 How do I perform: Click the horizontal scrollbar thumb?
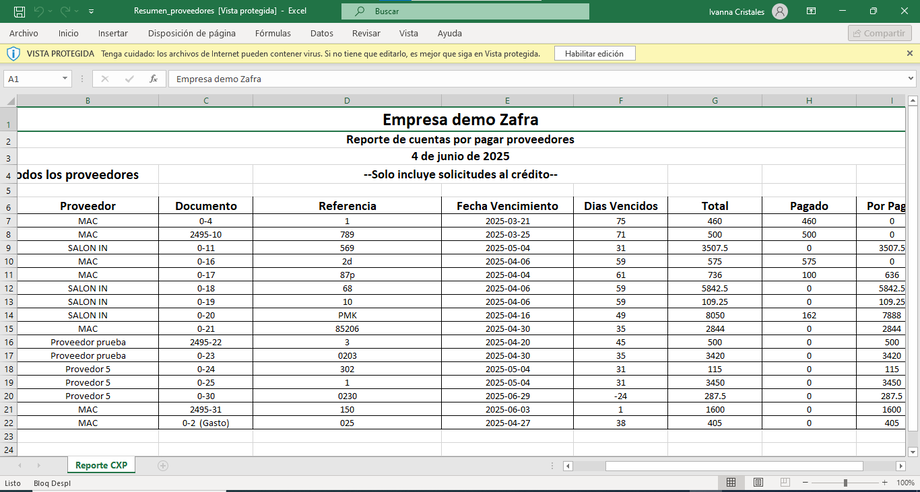click(734, 466)
